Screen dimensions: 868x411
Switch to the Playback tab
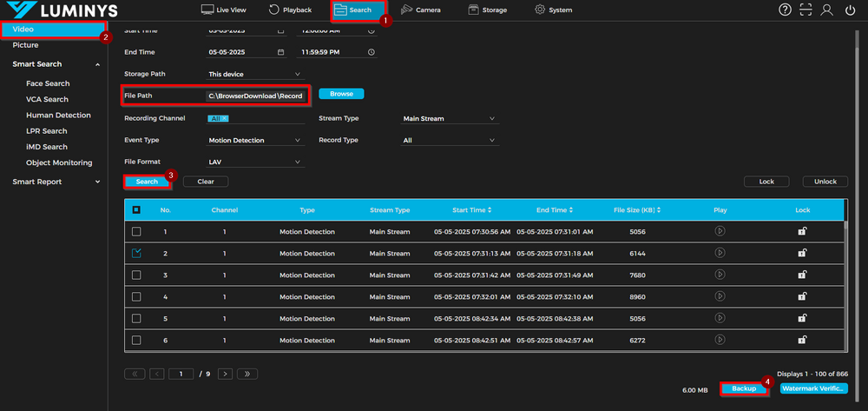[x=290, y=10]
